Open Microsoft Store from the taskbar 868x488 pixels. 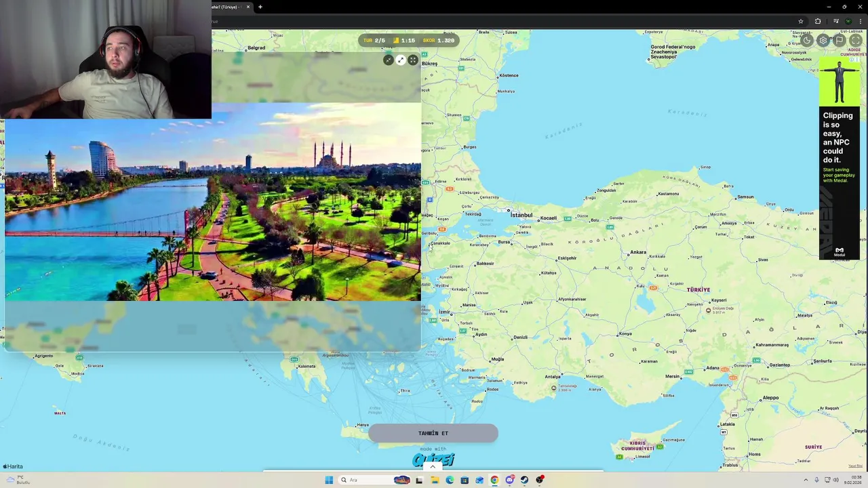point(465,480)
